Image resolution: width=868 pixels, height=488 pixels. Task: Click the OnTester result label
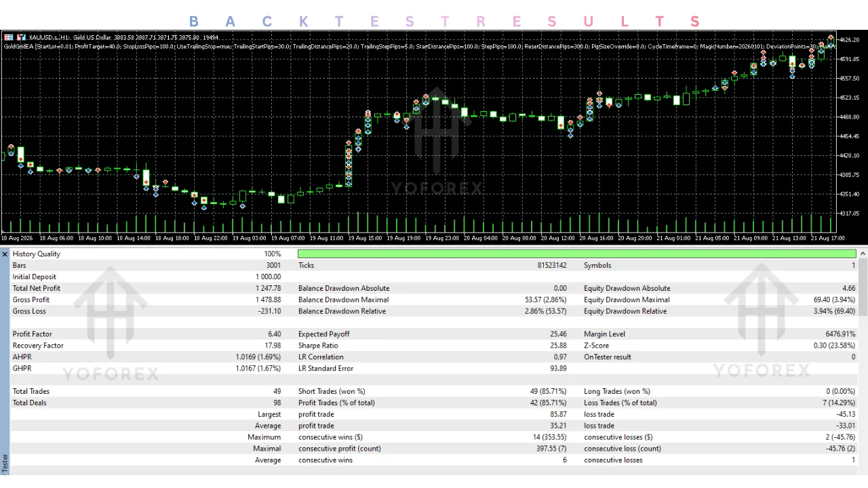[x=608, y=357]
